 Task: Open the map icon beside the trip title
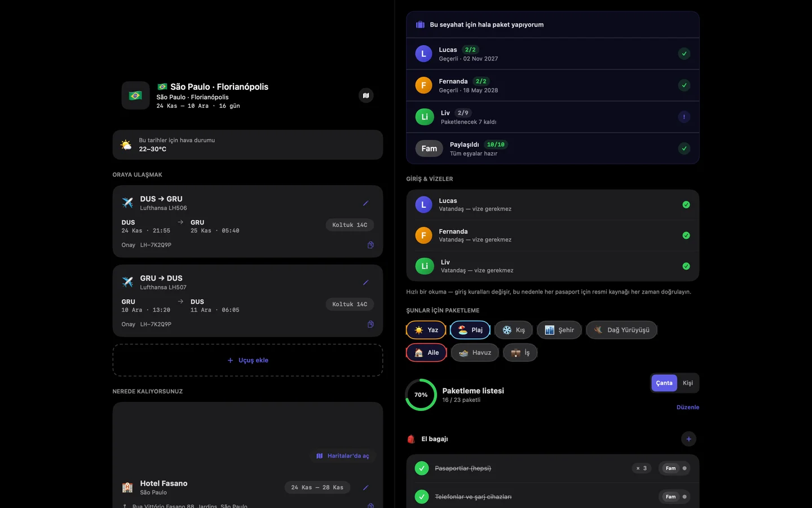coord(366,95)
